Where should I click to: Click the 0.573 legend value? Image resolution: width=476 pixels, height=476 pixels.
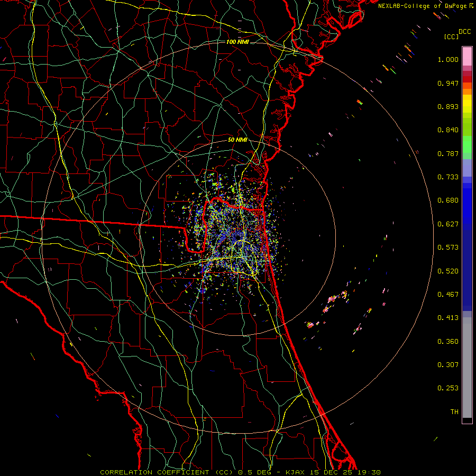(x=448, y=248)
